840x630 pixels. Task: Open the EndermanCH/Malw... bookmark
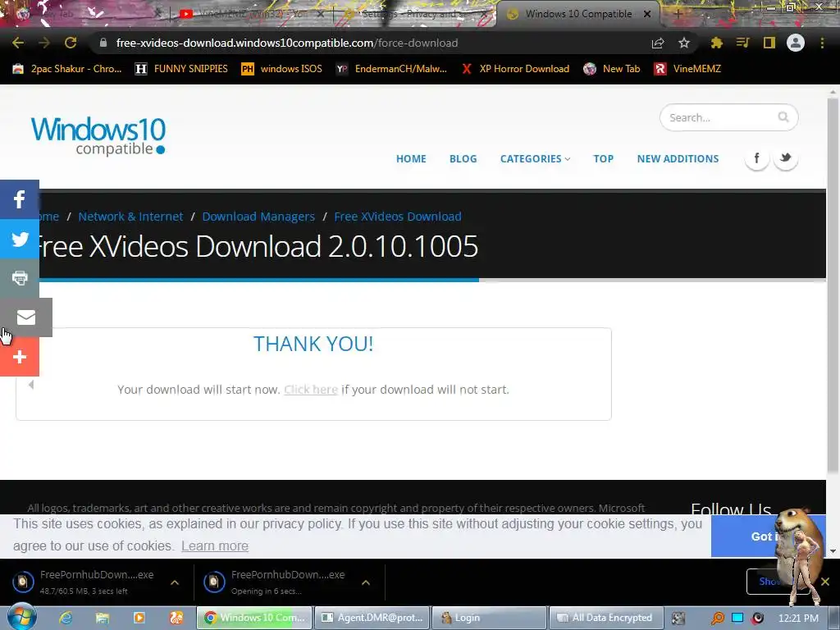[391, 69]
